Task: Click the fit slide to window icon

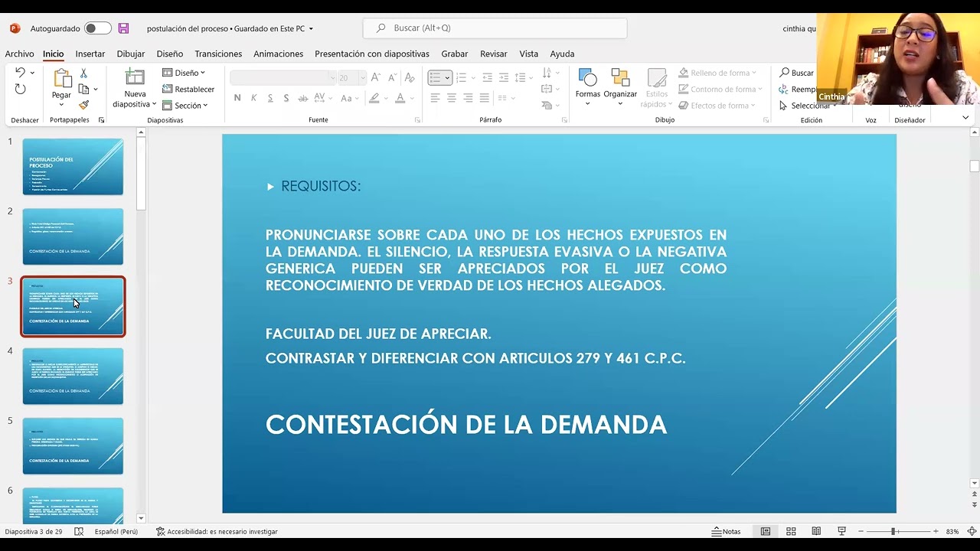Action: pyautogui.click(x=972, y=531)
